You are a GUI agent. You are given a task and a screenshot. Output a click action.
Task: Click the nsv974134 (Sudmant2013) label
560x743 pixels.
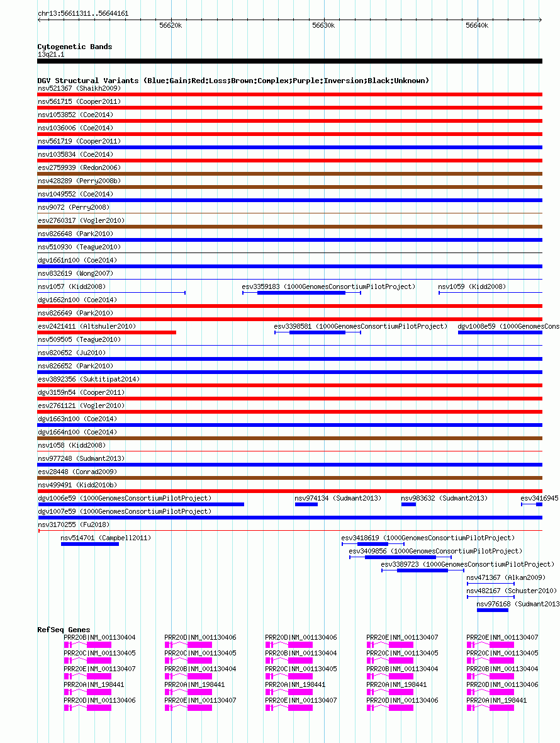click(x=338, y=499)
